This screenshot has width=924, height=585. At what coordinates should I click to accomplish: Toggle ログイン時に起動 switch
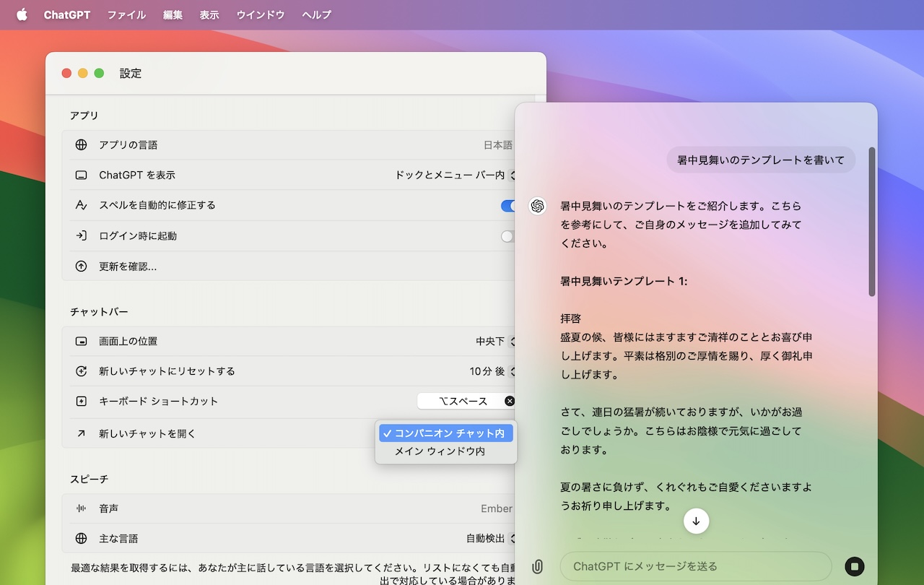point(508,236)
